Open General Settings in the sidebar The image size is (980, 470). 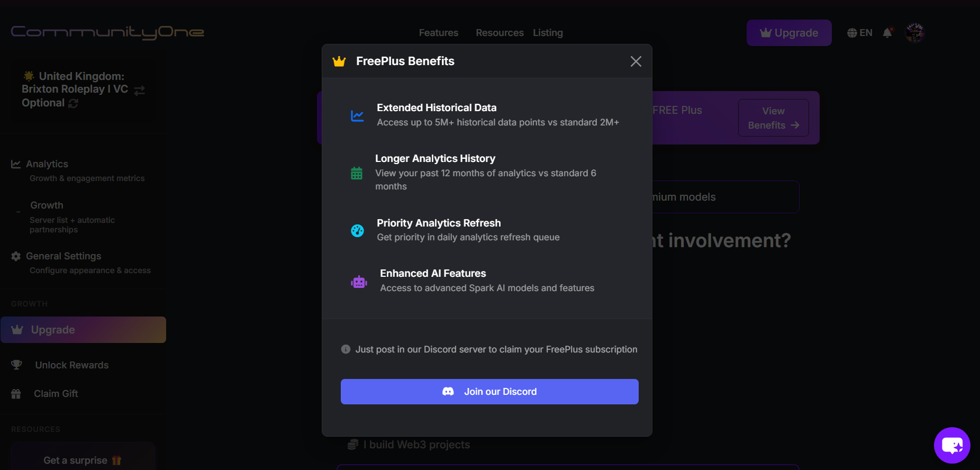(x=63, y=256)
